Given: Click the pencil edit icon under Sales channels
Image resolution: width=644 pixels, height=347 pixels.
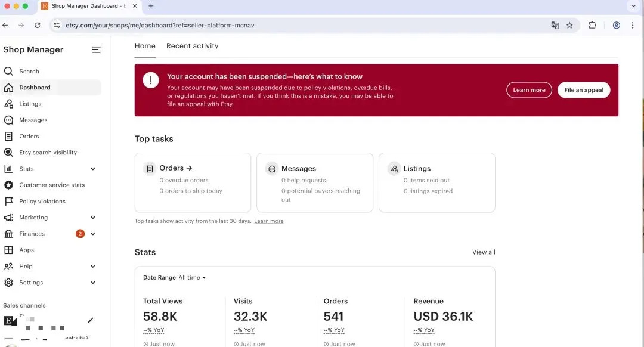Looking at the screenshot, I should pyautogui.click(x=91, y=321).
